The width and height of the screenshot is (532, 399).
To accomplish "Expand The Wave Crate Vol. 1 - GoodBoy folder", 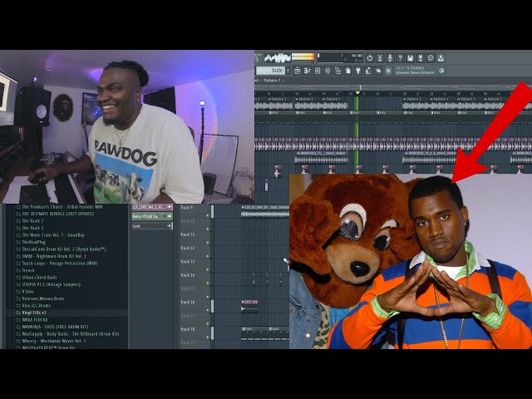I will point(50,234).
